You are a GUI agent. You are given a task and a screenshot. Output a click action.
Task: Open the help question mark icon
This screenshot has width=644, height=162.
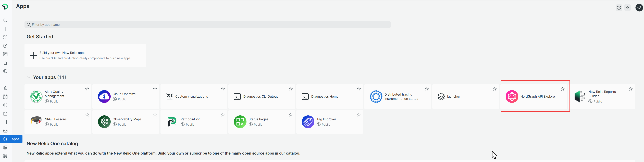619,7
